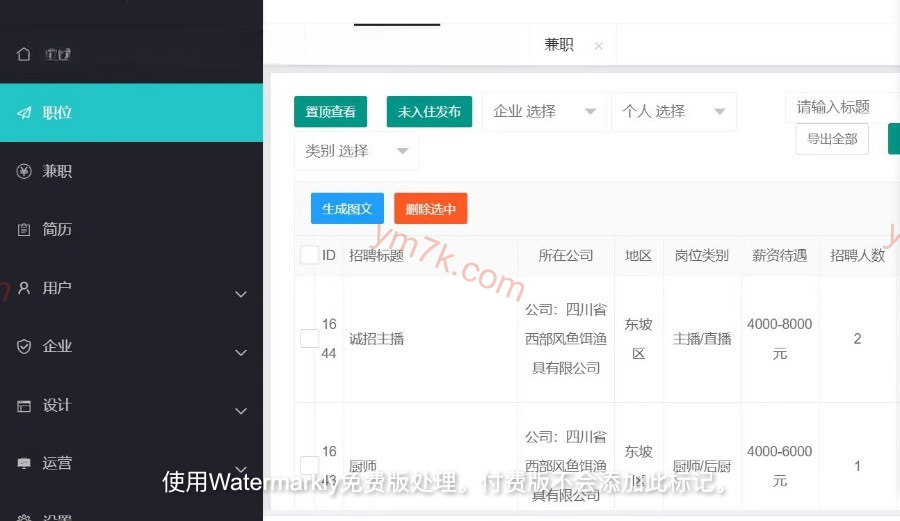Check the row for 厨师

pos(309,466)
